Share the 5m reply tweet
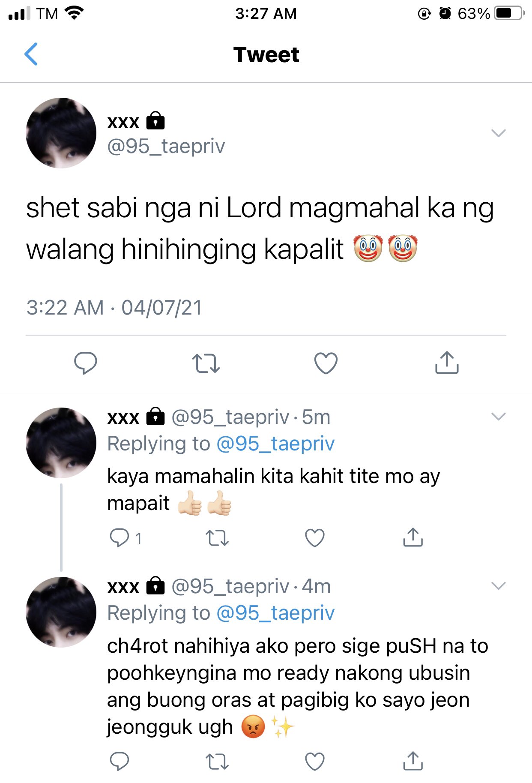 pos(413,537)
